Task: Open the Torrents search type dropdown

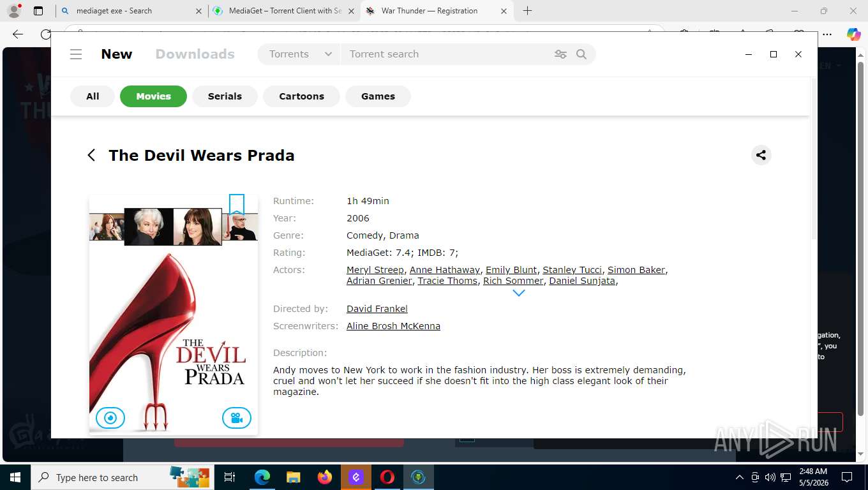Action: (300, 54)
